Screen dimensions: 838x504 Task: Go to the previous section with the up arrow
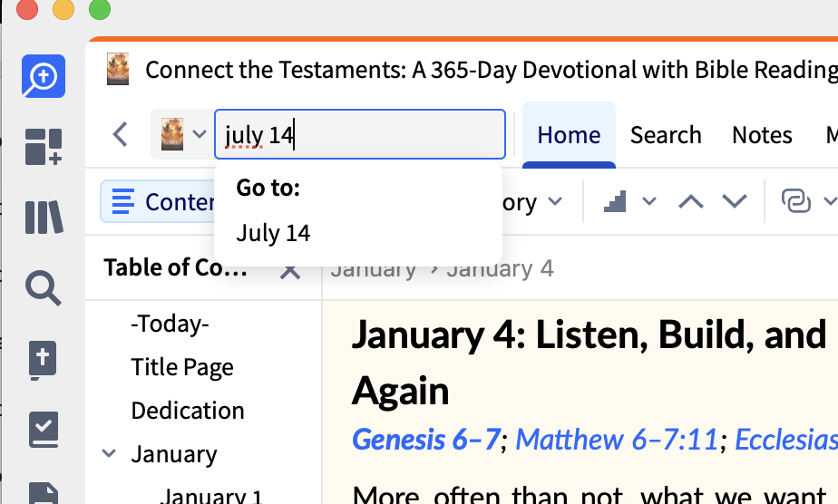(x=690, y=201)
